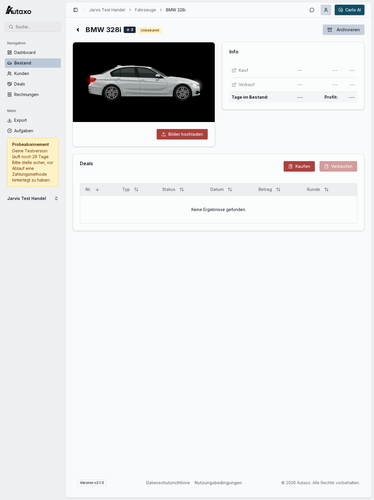Click the Version badge in footer
The height and width of the screenshot is (500, 374).
pyautogui.click(x=92, y=482)
